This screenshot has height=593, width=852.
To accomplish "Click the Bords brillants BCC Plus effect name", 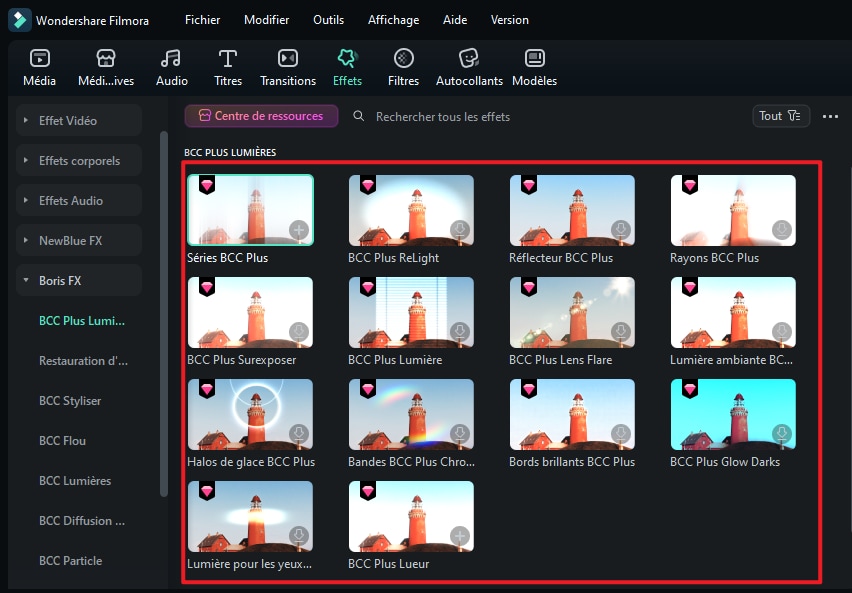I will 572,462.
